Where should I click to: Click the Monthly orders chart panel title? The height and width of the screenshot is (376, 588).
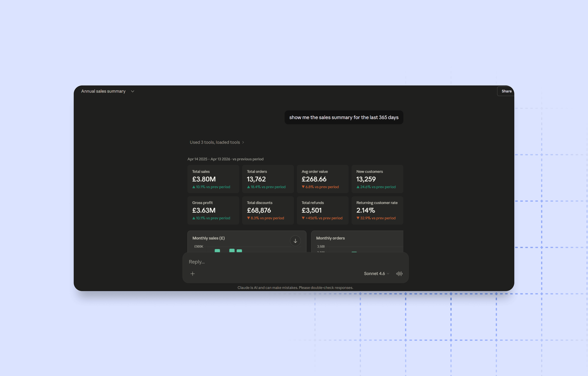coord(330,238)
